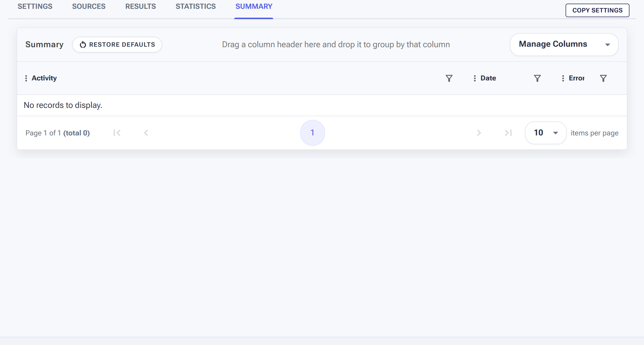This screenshot has height=345, width=644.
Task: Open the Date column filter
Action: tap(537, 78)
